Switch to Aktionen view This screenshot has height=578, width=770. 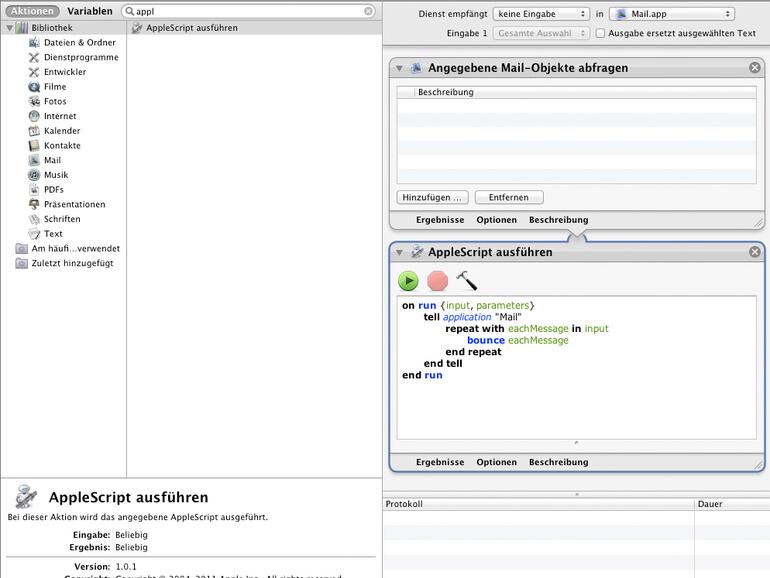click(x=32, y=11)
